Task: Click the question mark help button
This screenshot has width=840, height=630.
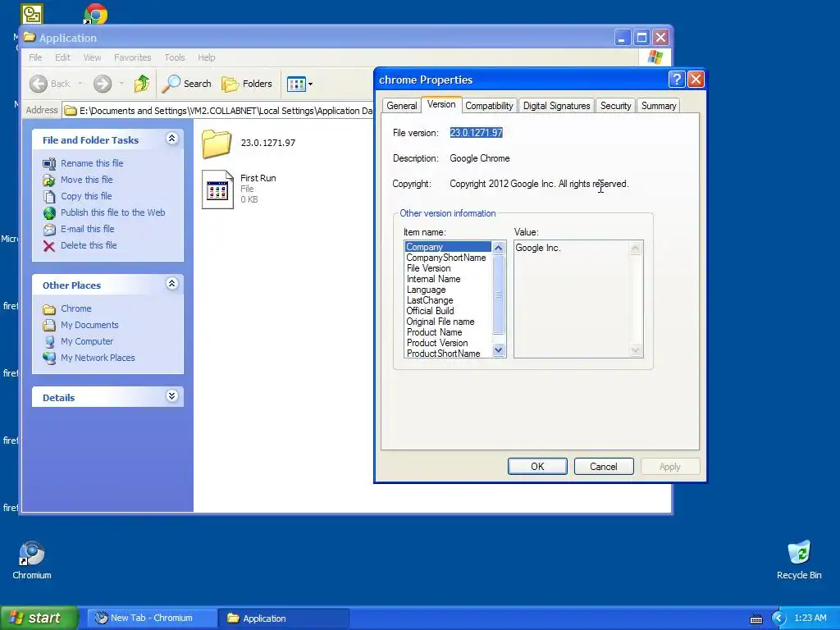Action: [677, 80]
